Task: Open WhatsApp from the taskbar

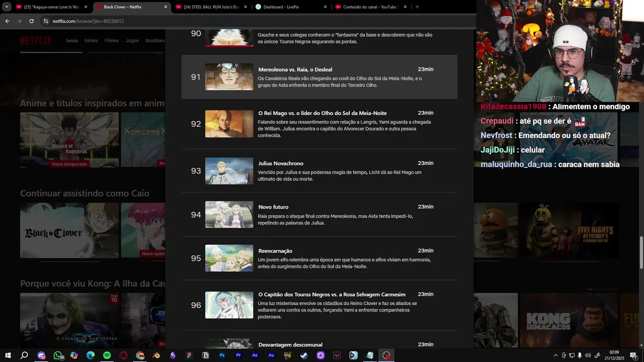Action: click(x=58, y=355)
